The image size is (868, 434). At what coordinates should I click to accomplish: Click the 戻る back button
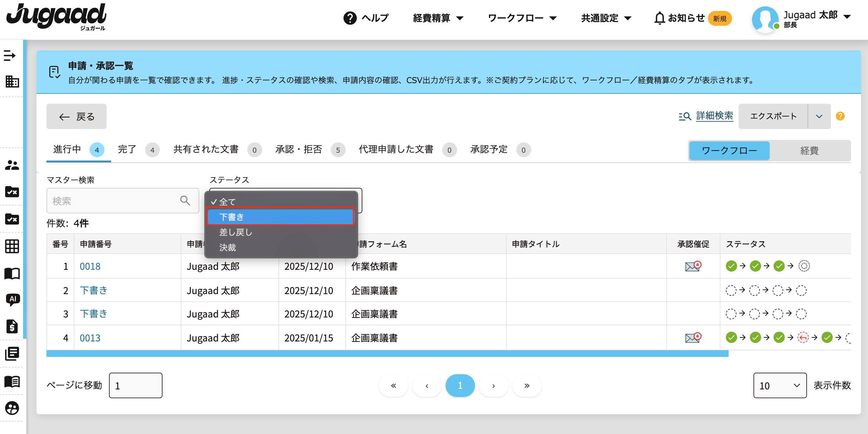pyautogui.click(x=77, y=117)
